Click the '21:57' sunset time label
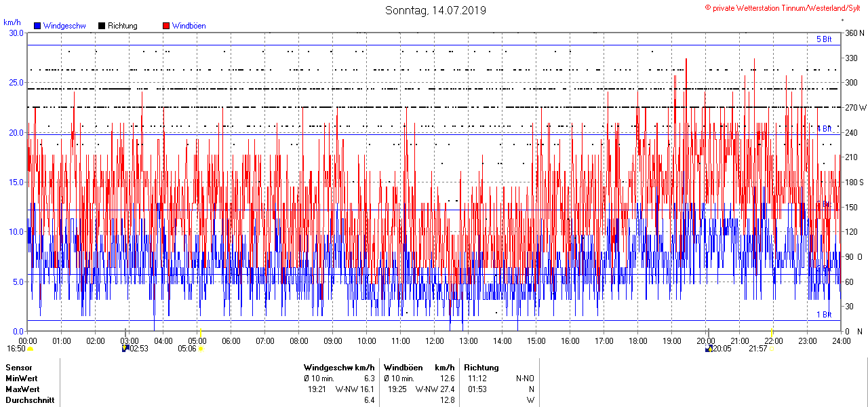Viewport: 868px width, 407px height. [x=758, y=349]
